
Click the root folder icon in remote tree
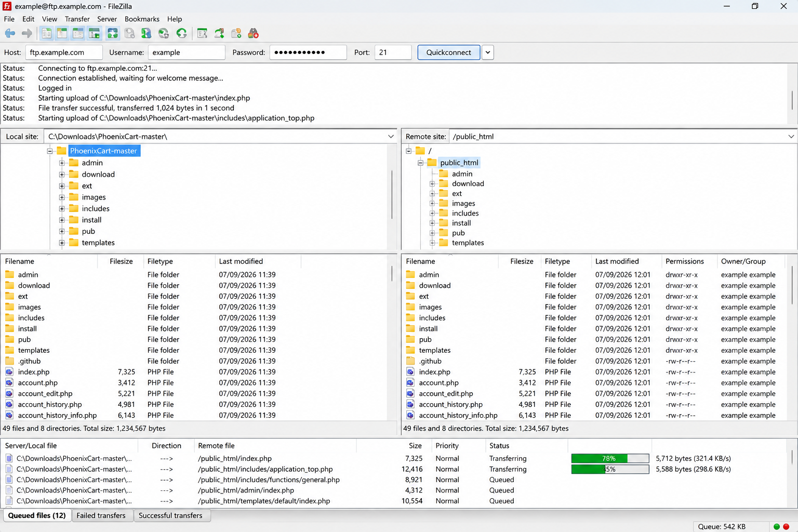click(420, 151)
